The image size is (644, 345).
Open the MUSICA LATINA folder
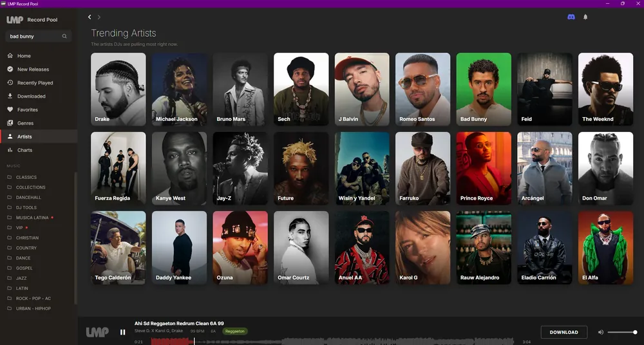click(32, 218)
